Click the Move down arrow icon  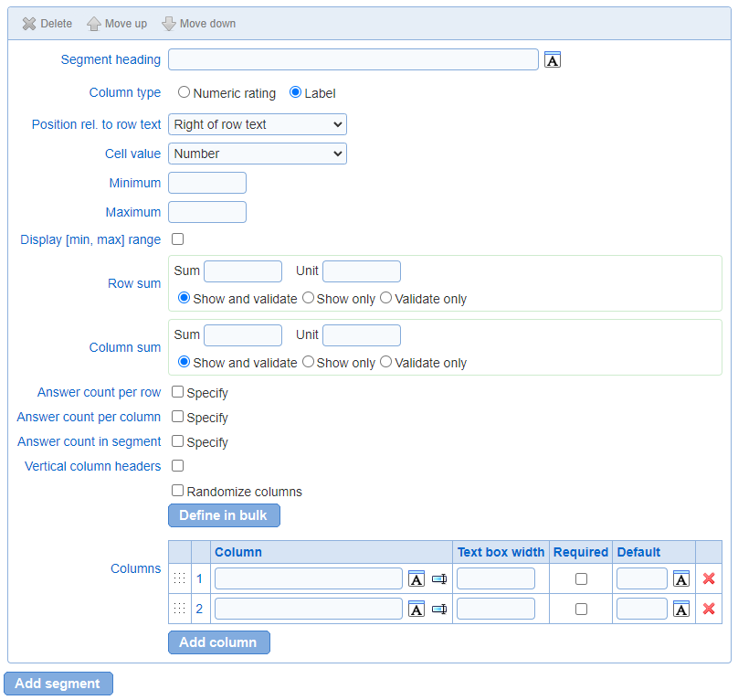click(168, 24)
